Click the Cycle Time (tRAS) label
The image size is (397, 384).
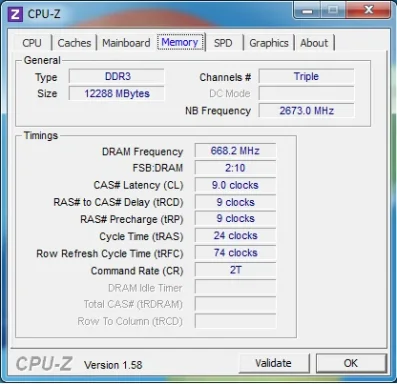pyautogui.click(x=141, y=237)
